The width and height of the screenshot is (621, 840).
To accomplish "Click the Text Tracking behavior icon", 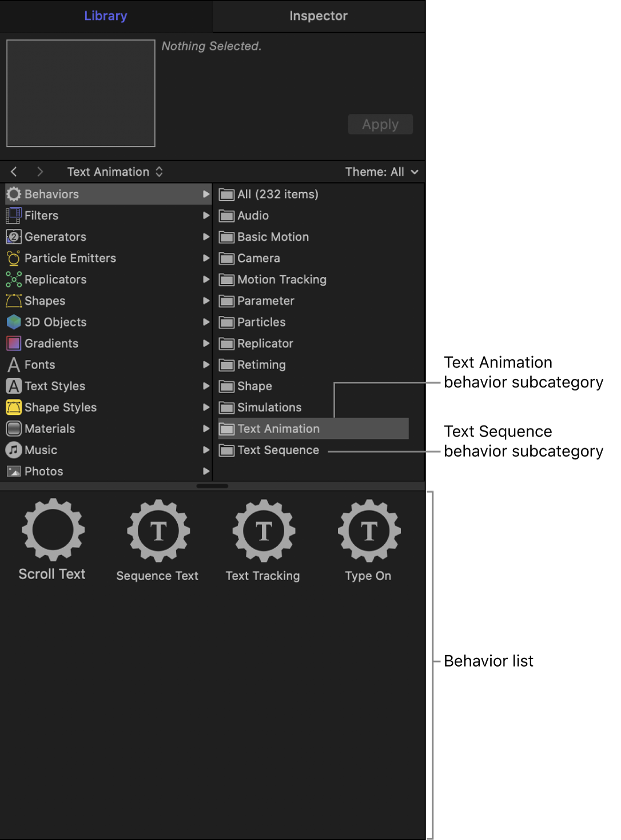I will pos(263,530).
